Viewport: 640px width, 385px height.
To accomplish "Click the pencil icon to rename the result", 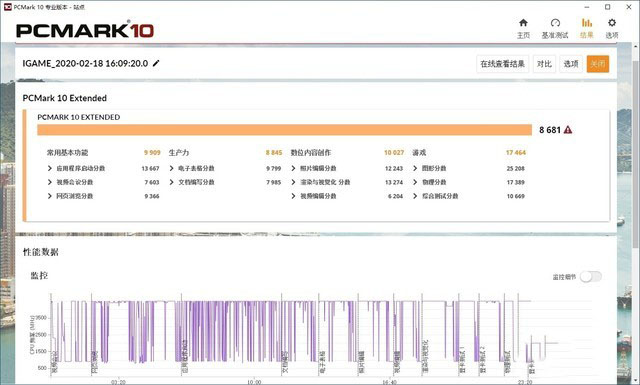I will (156, 63).
